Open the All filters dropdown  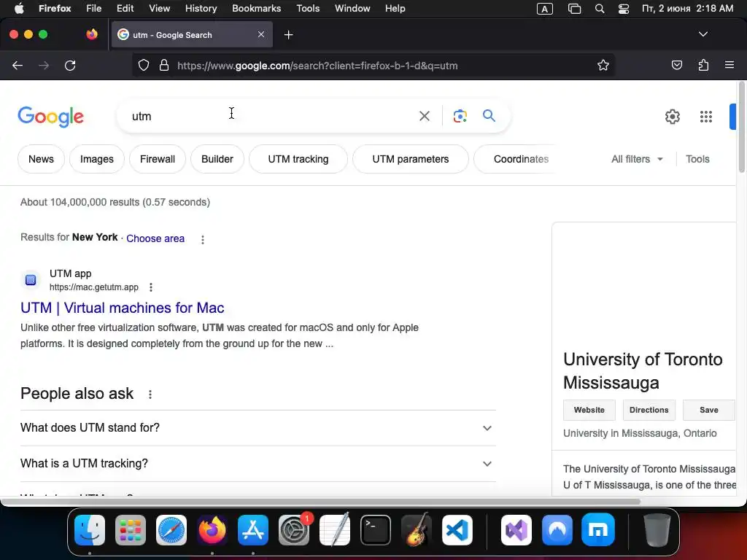point(637,159)
